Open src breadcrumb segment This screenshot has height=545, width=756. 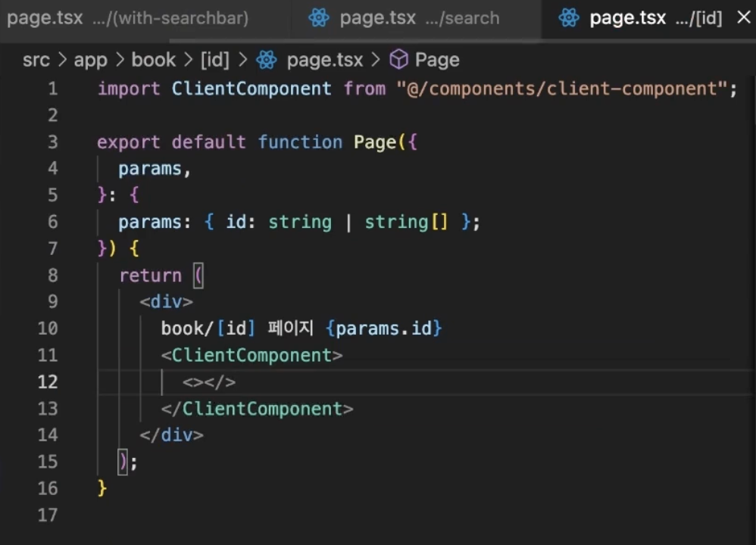(x=36, y=61)
